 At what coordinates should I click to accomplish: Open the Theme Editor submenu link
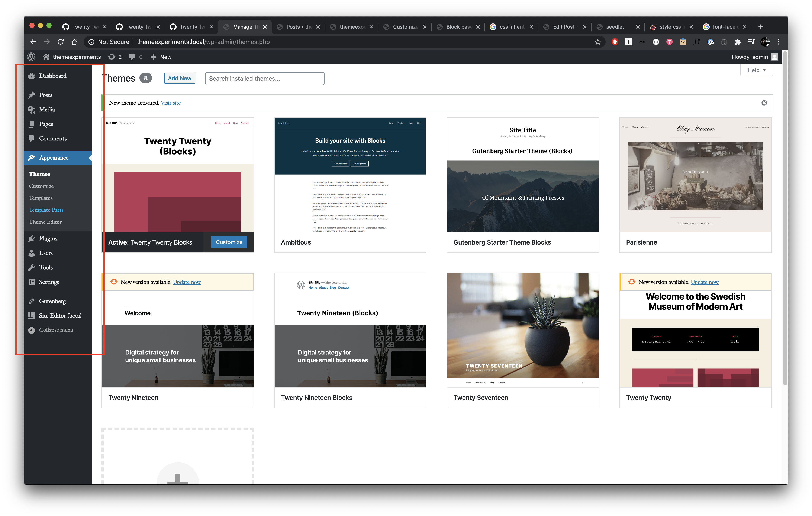(45, 222)
